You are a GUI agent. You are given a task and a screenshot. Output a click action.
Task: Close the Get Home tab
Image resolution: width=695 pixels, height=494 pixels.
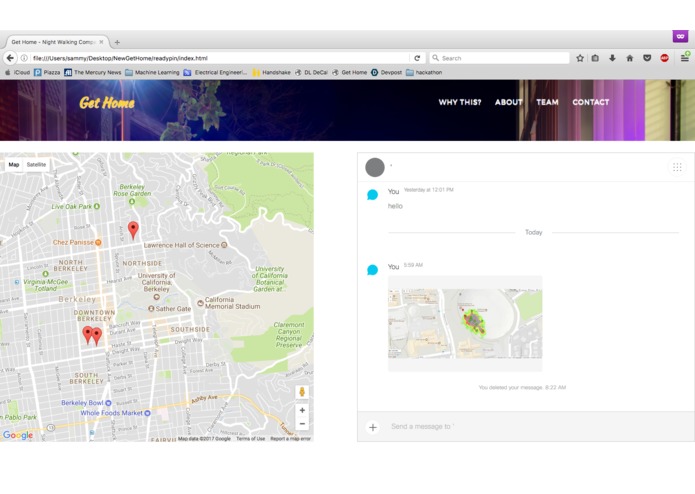tap(102, 42)
